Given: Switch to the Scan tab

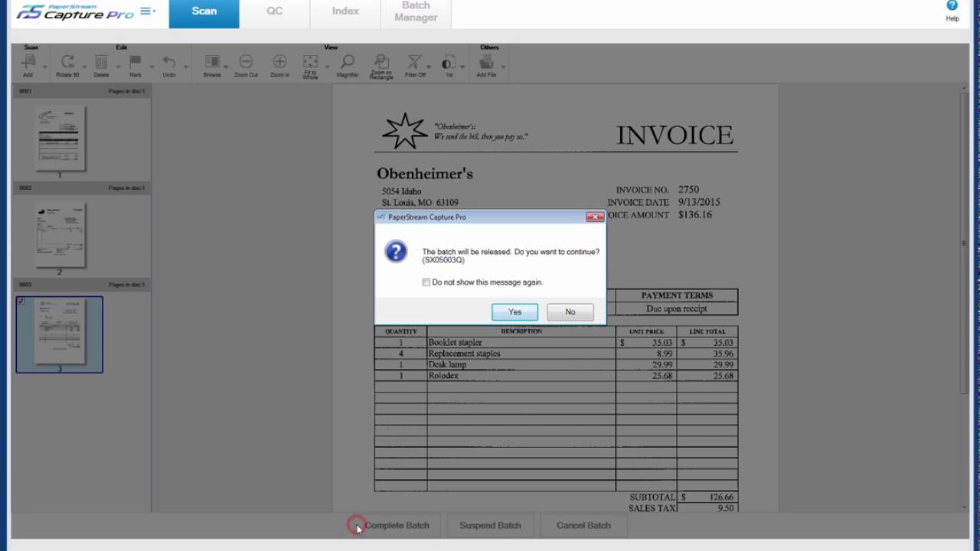Looking at the screenshot, I should pos(204,14).
